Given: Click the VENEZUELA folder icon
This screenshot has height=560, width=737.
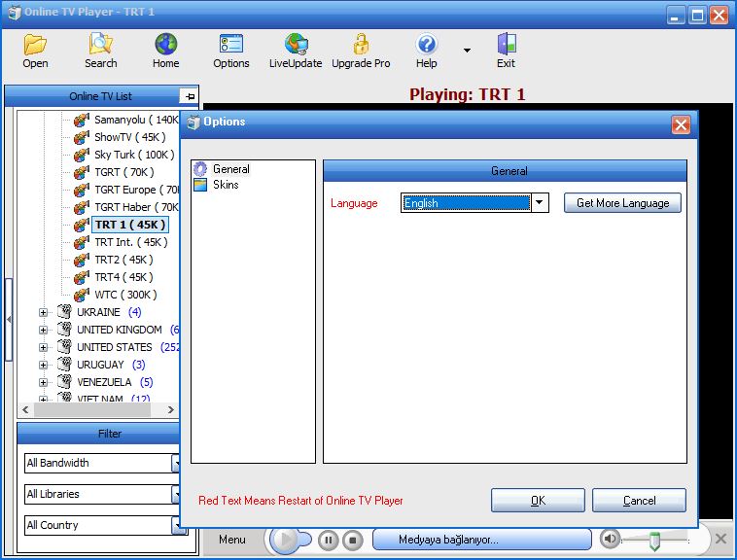Looking at the screenshot, I should pyautogui.click(x=64, y=381).
